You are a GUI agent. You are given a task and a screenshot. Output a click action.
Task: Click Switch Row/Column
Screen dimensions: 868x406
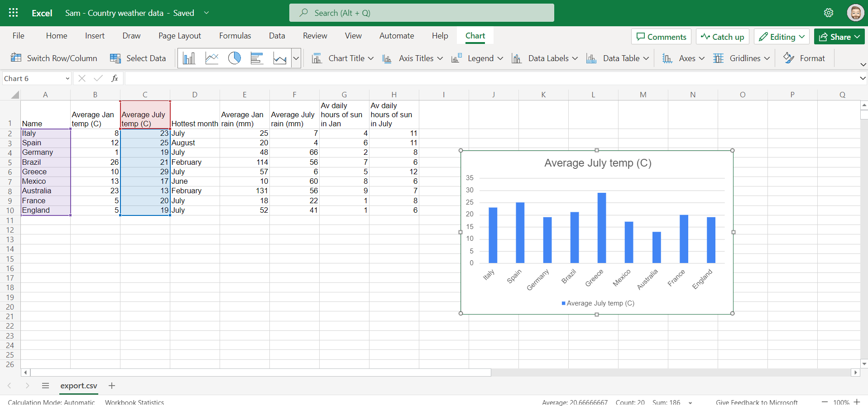point(54,58)
